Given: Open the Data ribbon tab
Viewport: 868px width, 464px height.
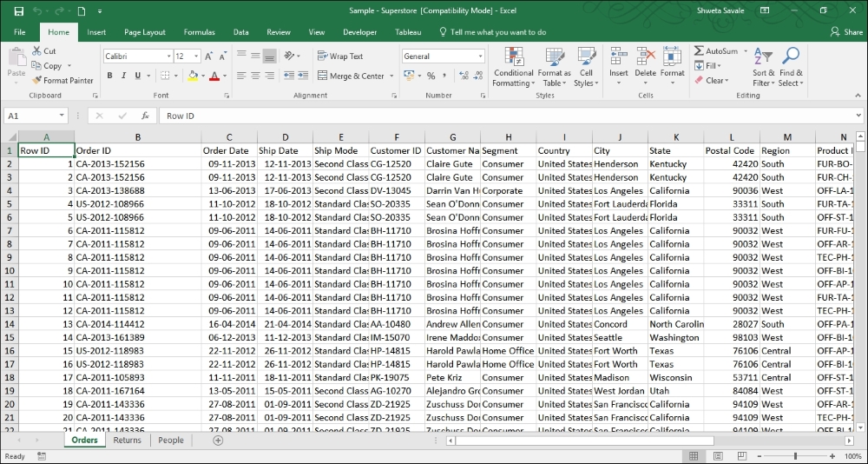Looking at the screenshot, I should pyautogui.click(x=240, y=32).
